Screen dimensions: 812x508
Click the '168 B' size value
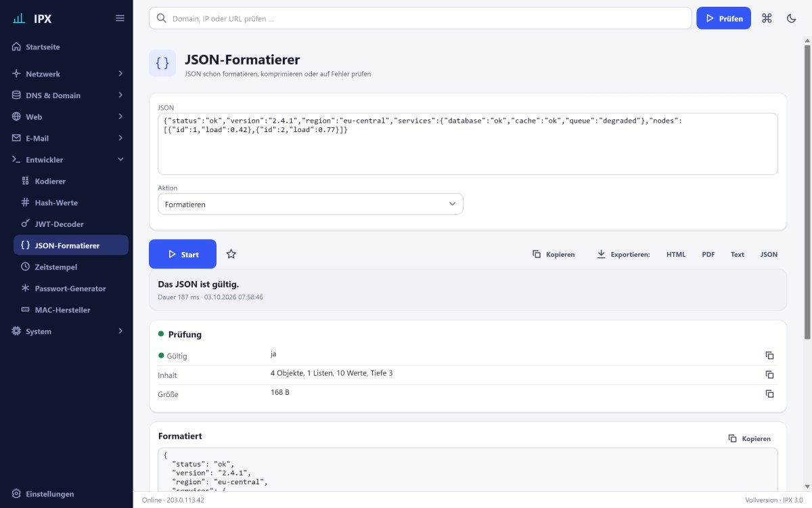280,391
